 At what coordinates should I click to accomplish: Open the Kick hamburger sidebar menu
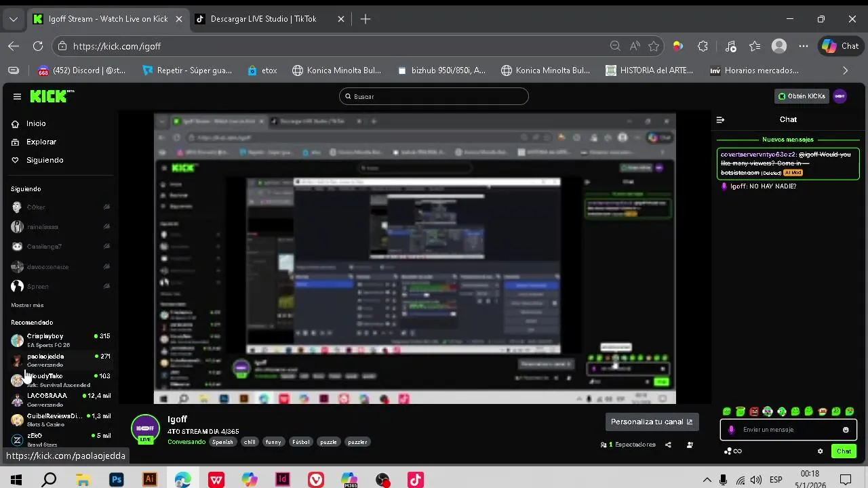[17, 96]
